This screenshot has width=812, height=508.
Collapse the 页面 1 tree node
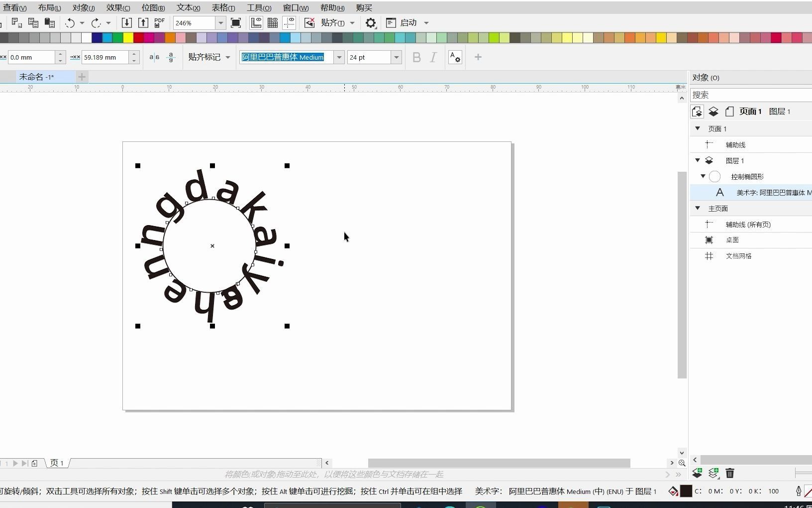pos(698,128)
